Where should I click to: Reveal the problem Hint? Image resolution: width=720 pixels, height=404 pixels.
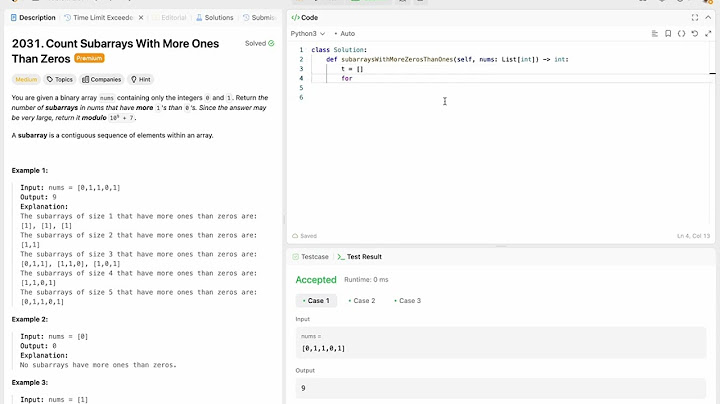[141, 79]
